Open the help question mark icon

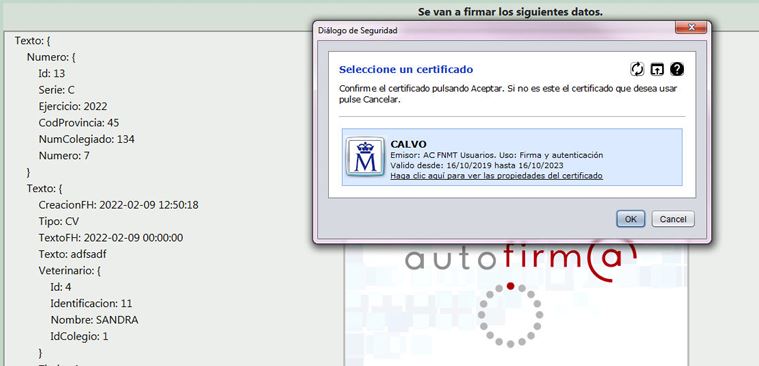click(677, 69)
